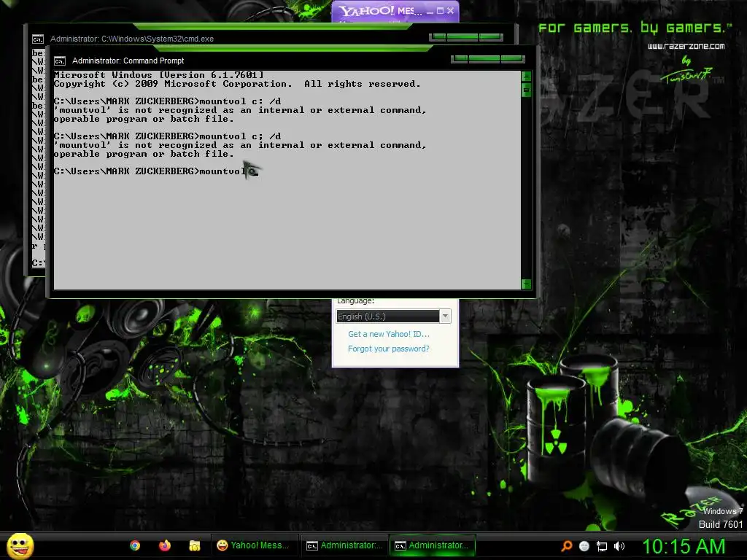Open the network tray icon
This screenshot has width=747, height=560.
click(x=602, y=546)
